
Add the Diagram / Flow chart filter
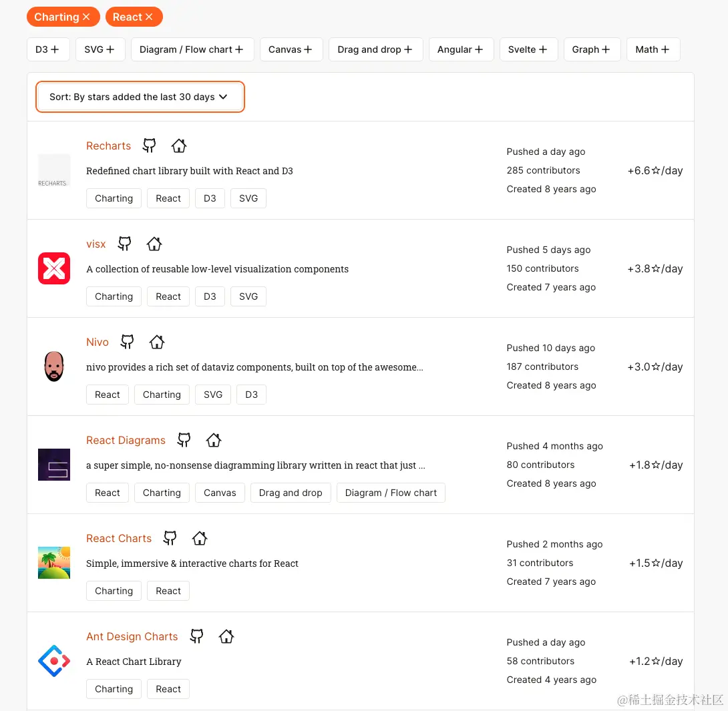192,49
